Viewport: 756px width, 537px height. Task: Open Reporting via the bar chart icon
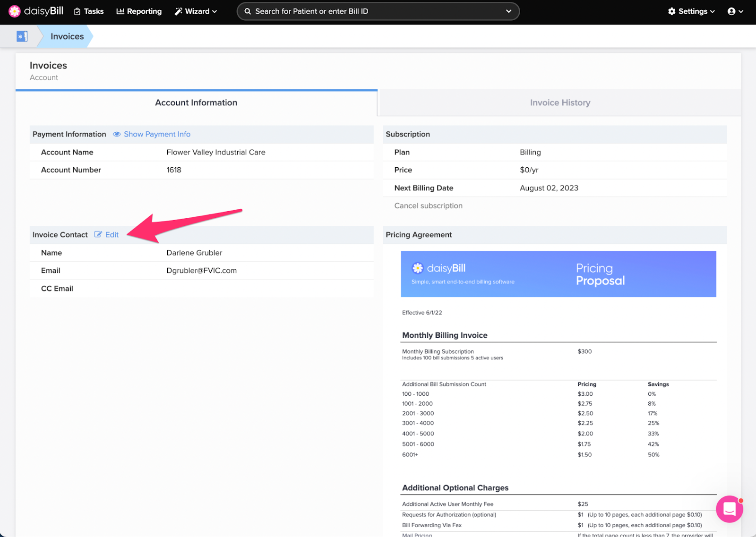pos(119,11)
